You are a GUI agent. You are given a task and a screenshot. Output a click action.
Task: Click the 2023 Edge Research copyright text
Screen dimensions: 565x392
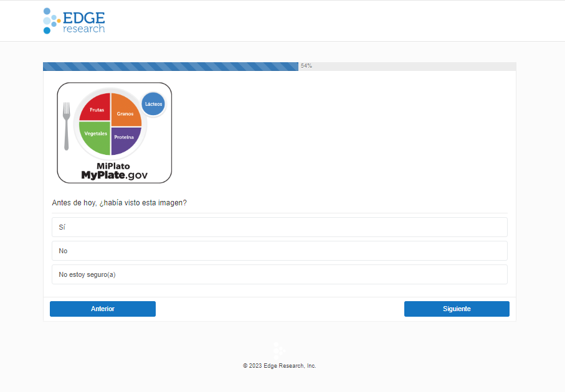pos(279,366)
